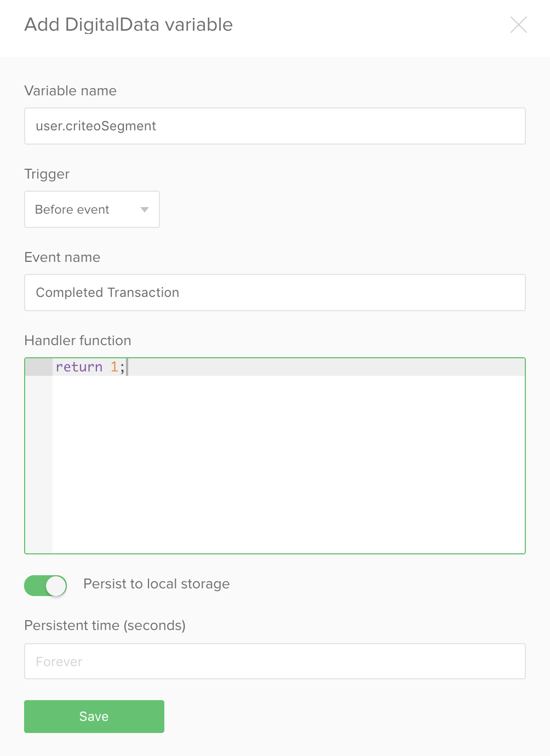The width and height of the screenshot is (550, 756).
Task: Click the first line's gutter in code editor
Action: pos(39,367)
